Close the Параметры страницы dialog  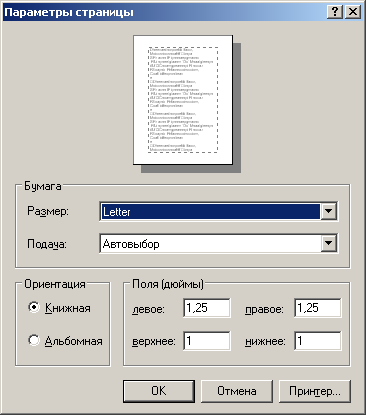(x=353, y=12)
